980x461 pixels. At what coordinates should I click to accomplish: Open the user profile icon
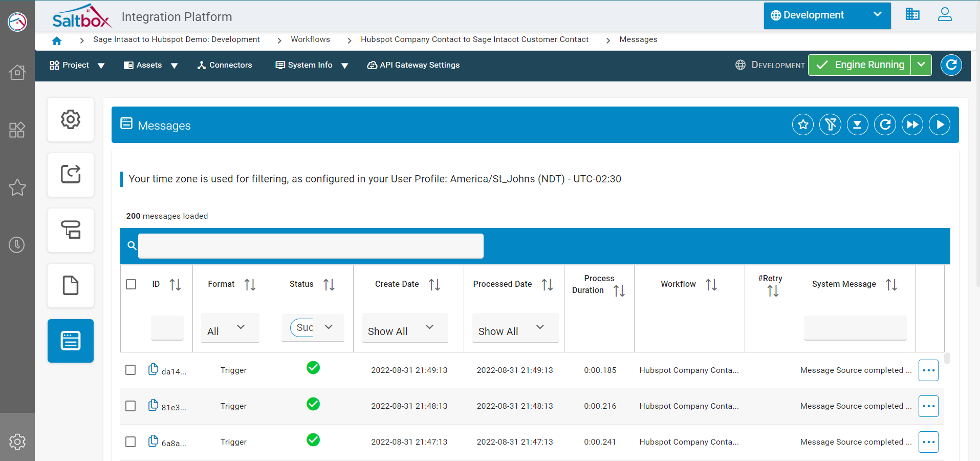pyautogui.click(x=945, y=15)
